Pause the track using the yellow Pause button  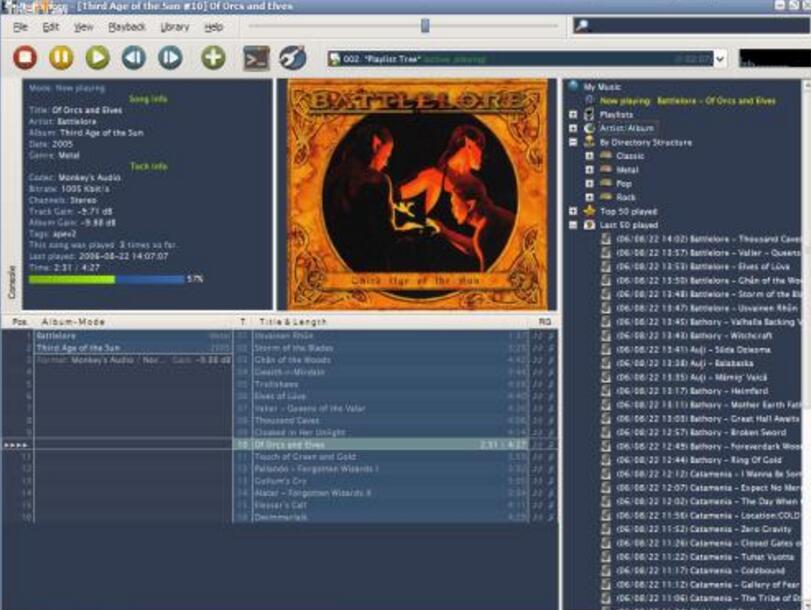pos(61,57)
